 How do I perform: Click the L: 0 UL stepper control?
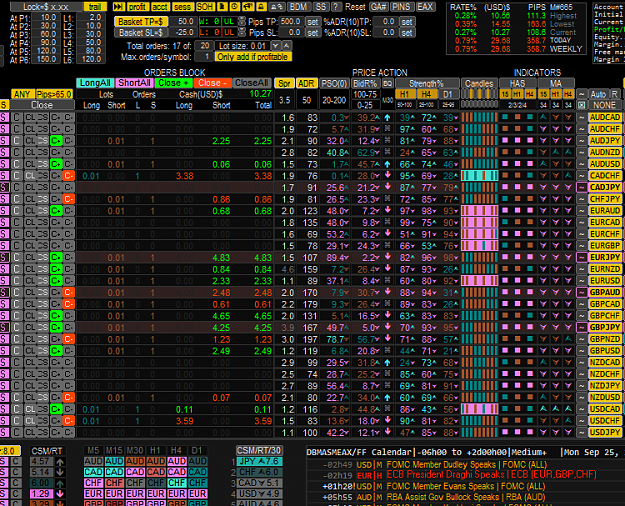242,33
